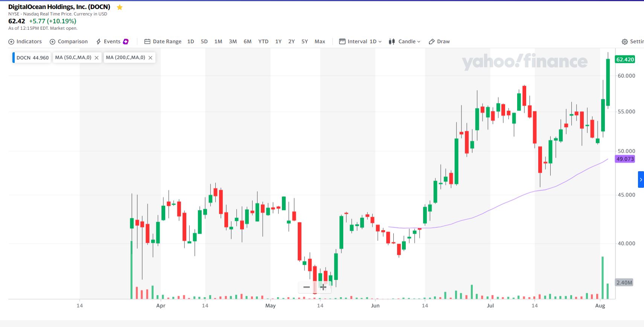Click the DOCN 44.960 series label

(32, 58)
